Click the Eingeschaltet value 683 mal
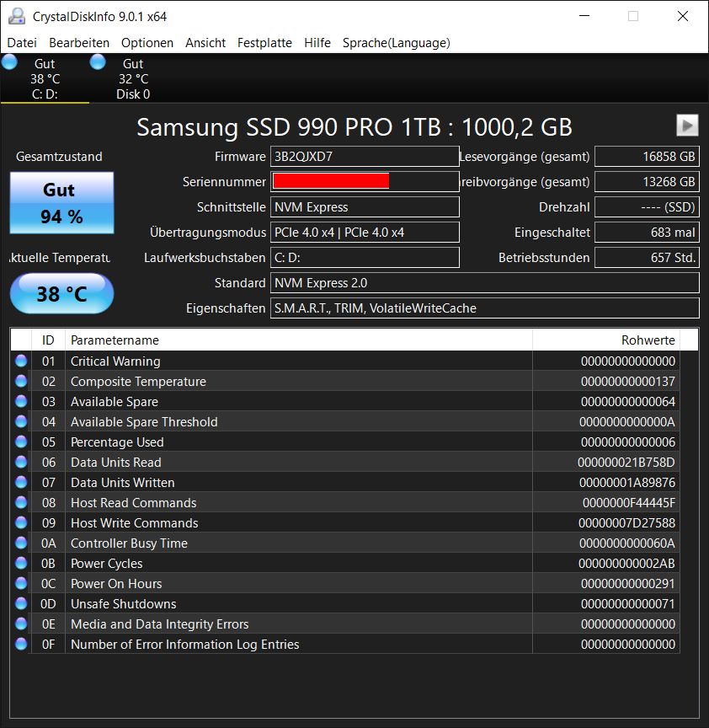 pos(647,233)
